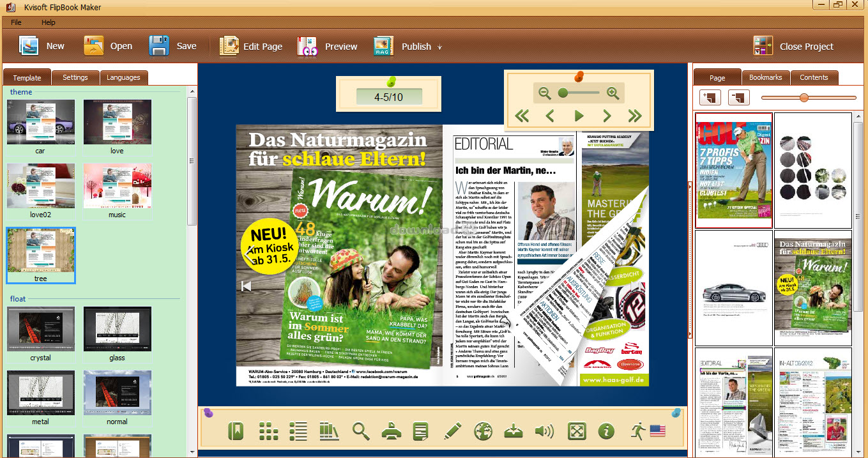Show thumbnails grid view in bottom toolbar

(268, 431)
